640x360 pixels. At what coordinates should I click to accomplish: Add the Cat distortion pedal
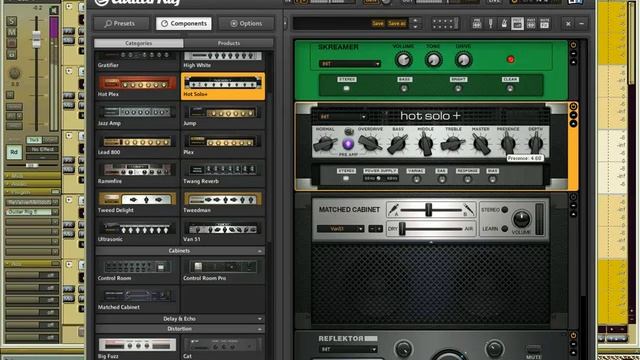222,348
